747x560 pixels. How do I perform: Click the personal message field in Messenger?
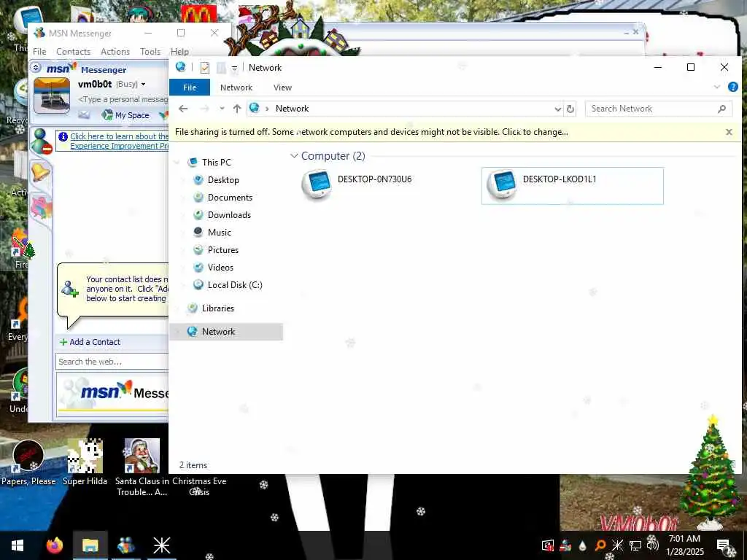pyautogui.click(x=123, y=99)
